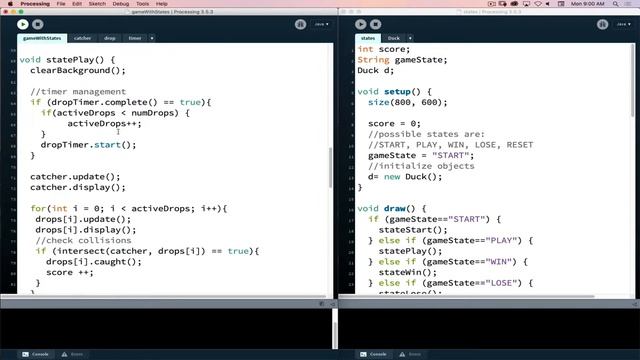Click on 'dropTimer.start();' line
This screenshot has height=360, width=640.
pos(89,144)
